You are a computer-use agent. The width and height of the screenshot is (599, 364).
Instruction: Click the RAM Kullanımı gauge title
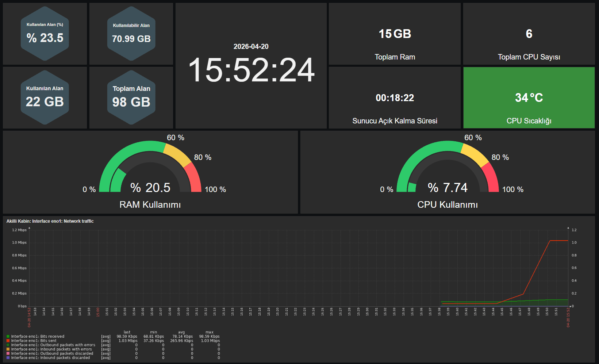[150, 205]
